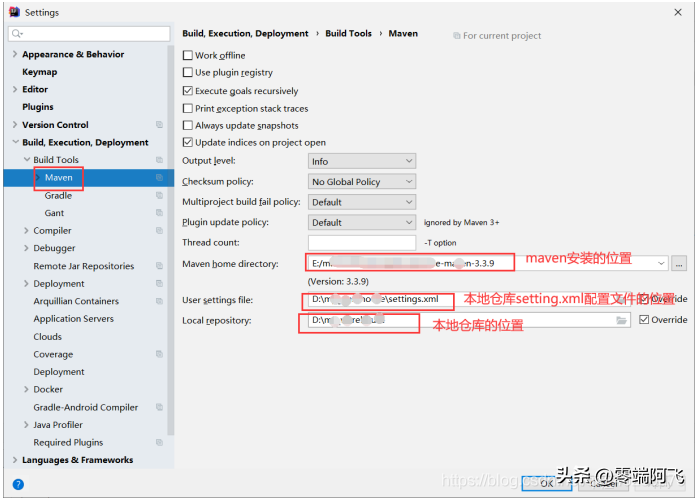
Task: Click Build Tools in breadcrumb
Action: coord(348,33)
